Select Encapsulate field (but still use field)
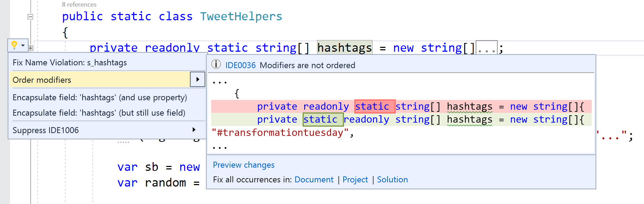Image resolution: width=644 pixels, height=204 pixels. coord(99,113)
